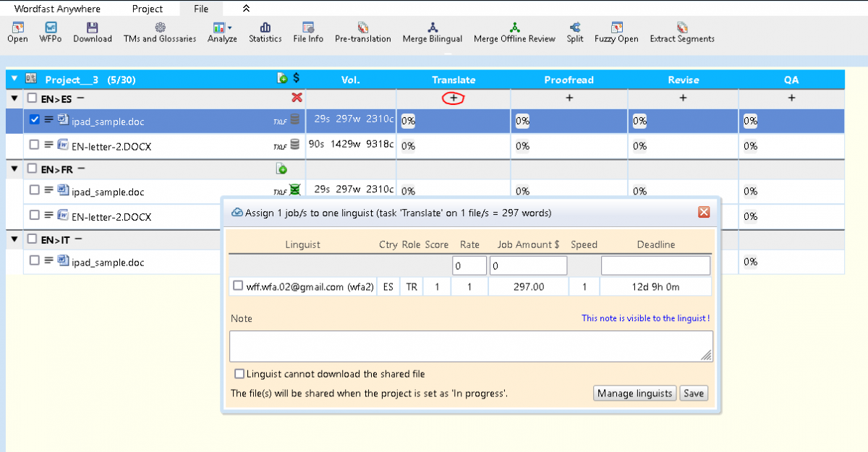The height and width of the screenshot is (452, 868).
Task: Open the Wordfast Anywhere tab
Action: tap(57, 9)
